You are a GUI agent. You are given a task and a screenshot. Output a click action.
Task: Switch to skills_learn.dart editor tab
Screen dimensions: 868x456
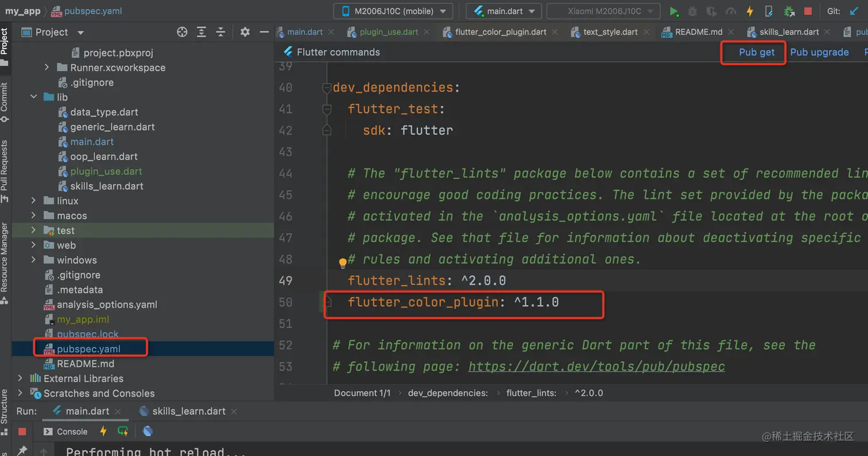789,32
